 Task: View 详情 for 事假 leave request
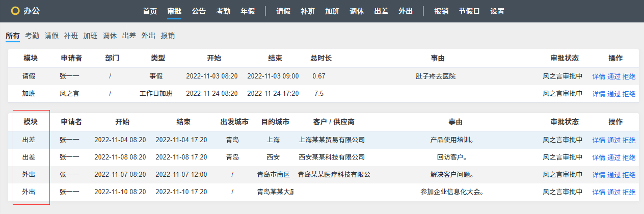coord(599,76)
